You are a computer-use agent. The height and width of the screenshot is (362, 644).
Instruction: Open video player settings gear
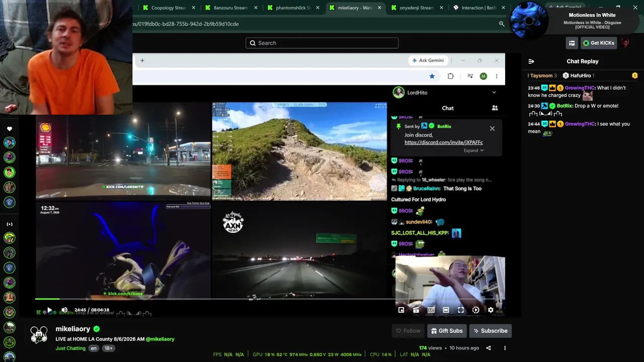pyautogui.click(x=491, y=310)
